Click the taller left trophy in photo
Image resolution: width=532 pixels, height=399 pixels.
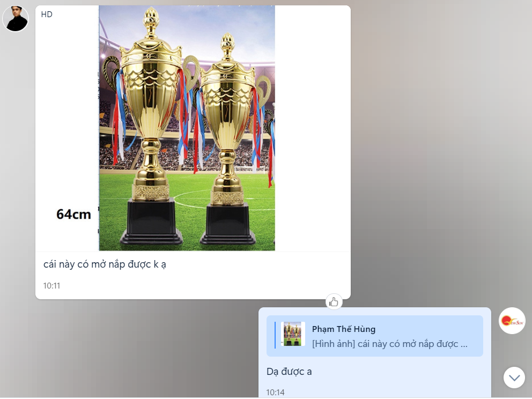point(151,125)
